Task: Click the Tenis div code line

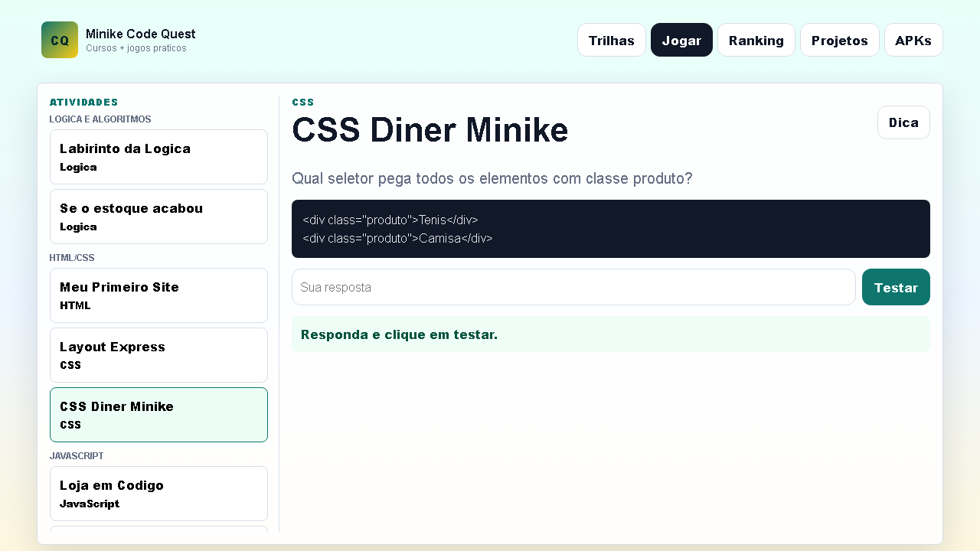Action: pos(390,220)
